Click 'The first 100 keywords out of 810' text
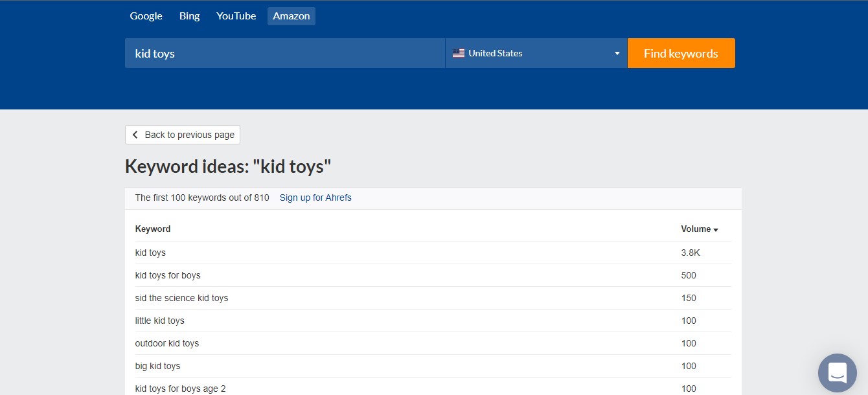This screenshot has width=868, height=395. point(202,198)
